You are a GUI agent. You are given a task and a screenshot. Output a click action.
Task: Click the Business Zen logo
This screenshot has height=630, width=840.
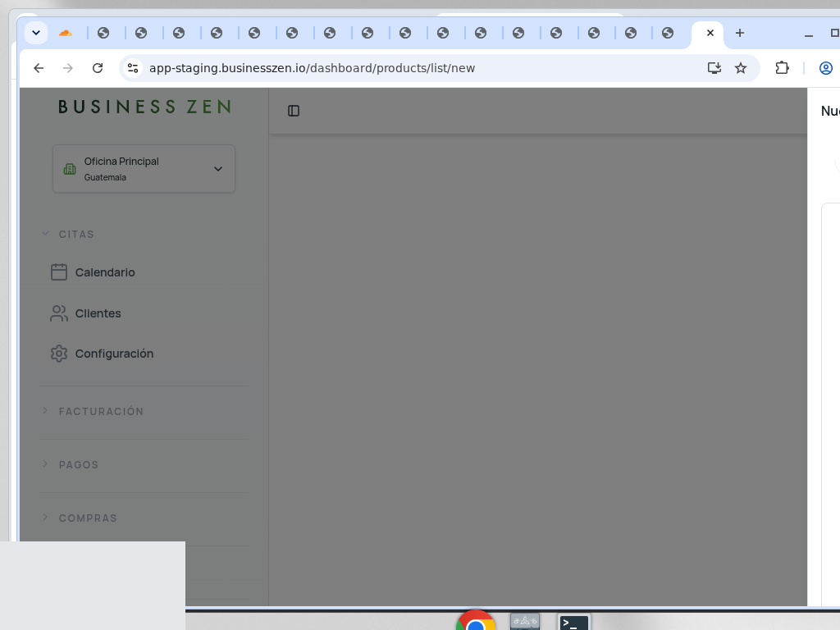pyautogui.click(x=144, y=107)
